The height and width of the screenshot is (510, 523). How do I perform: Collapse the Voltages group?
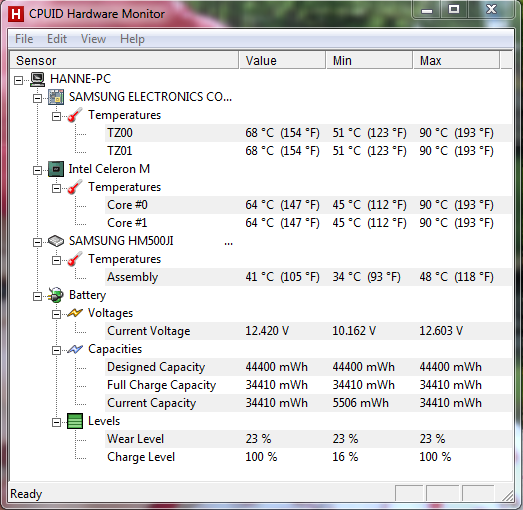[x=56, y=315]
